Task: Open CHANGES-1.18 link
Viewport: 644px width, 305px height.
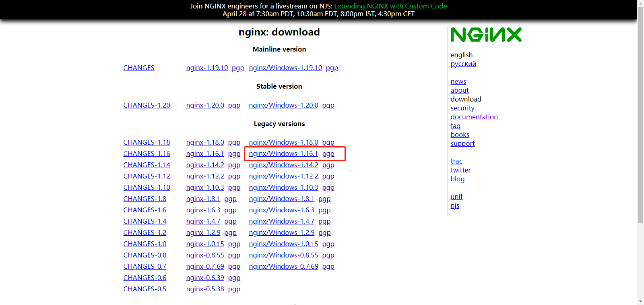Action: point(147,142)
